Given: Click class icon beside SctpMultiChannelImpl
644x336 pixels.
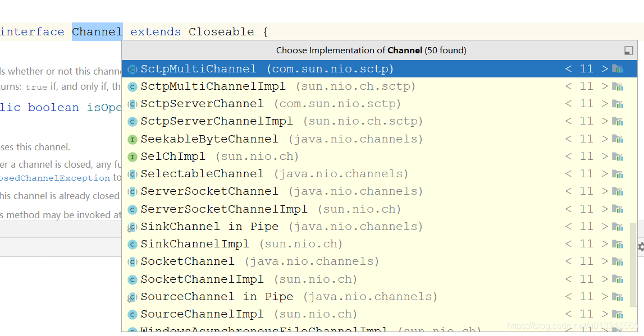Looking at the screenshot, I should [x=133, y=86].
